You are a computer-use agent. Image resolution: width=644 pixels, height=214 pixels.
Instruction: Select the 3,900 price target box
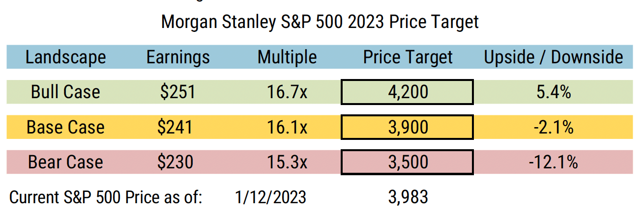pos(407,128)
